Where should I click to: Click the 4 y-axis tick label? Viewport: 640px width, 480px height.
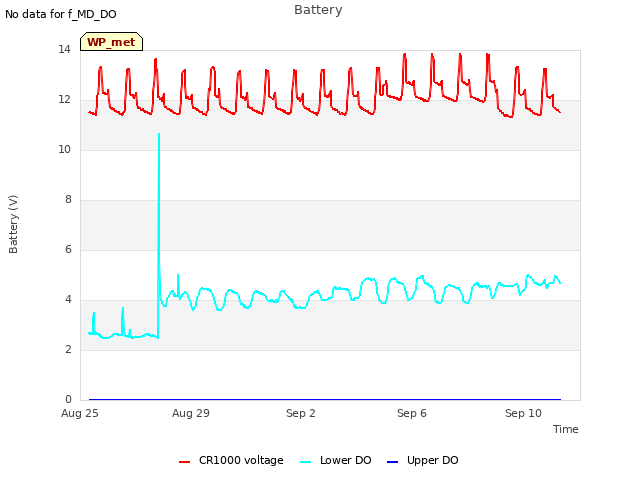pyautogui.click(x=68, y=300)
